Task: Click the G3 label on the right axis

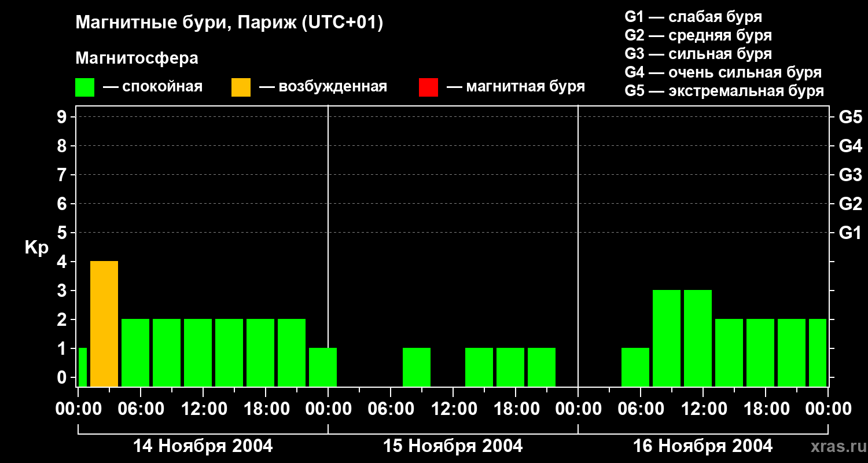Action: pyautogui.click(x=851, y=175)
